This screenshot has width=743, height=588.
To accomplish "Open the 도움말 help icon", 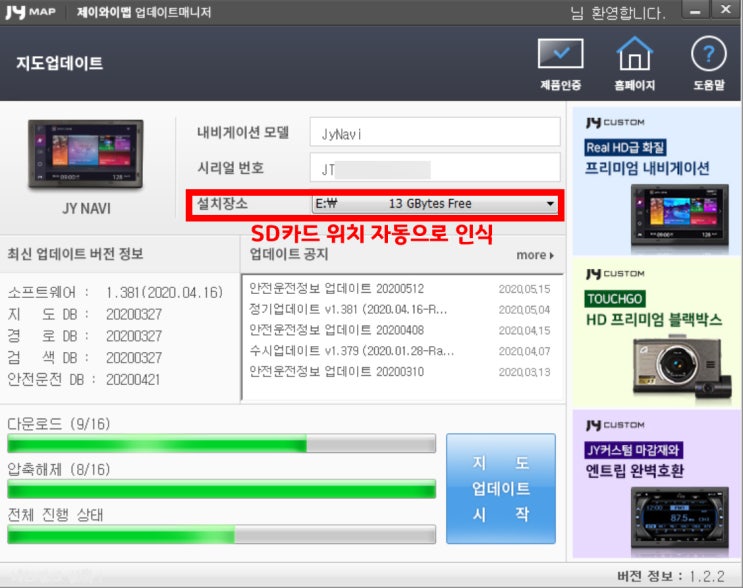I will [x=709, y=64].
